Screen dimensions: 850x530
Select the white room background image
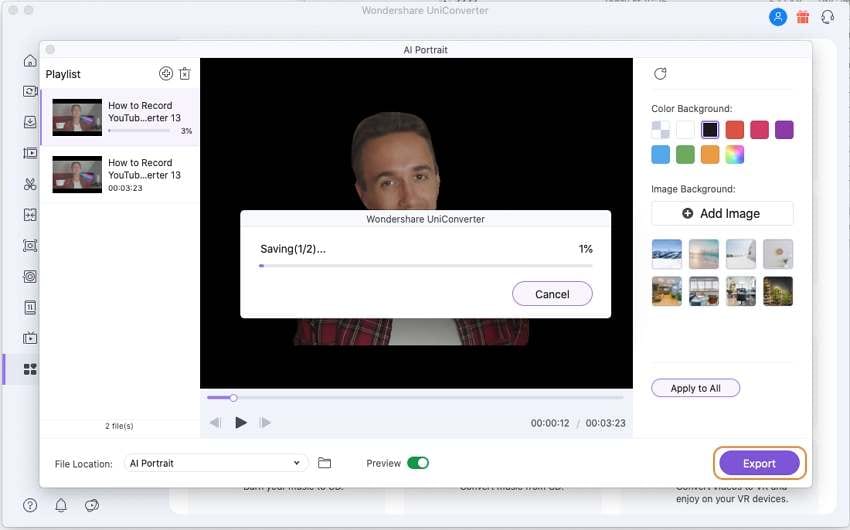click(x=741, y=254)
